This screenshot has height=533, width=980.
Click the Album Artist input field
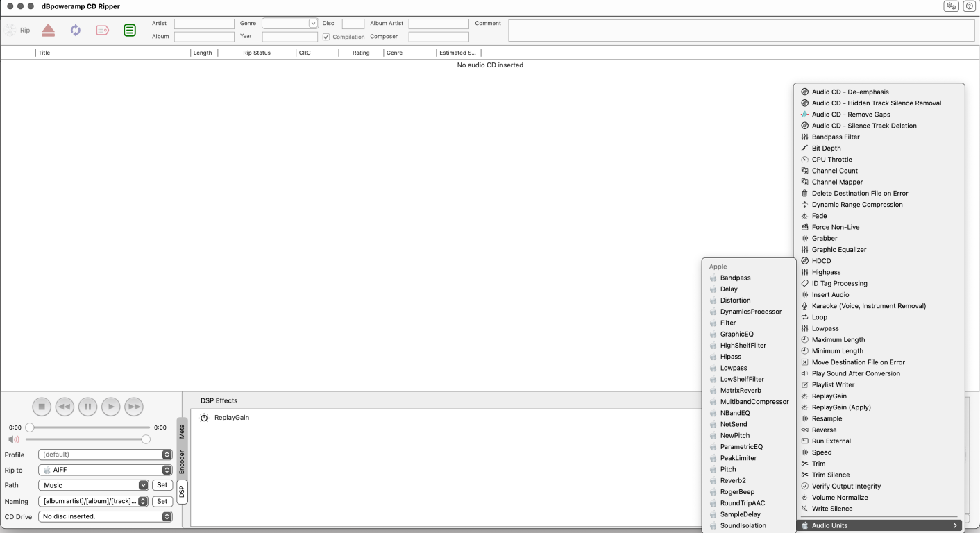[439, 24]
